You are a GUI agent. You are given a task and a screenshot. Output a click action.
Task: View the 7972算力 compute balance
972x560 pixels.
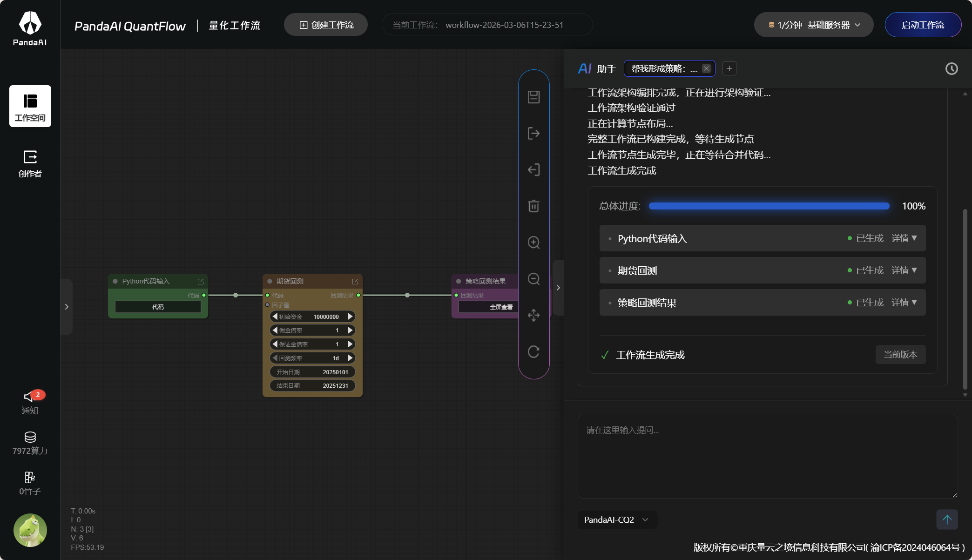click(30, 443)
